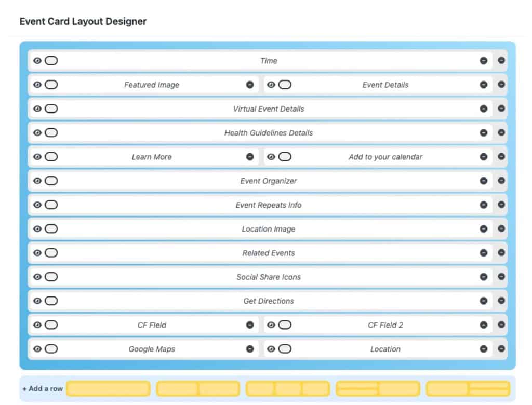Delete the whole Time row with outer minus

[x=501, y=60]
